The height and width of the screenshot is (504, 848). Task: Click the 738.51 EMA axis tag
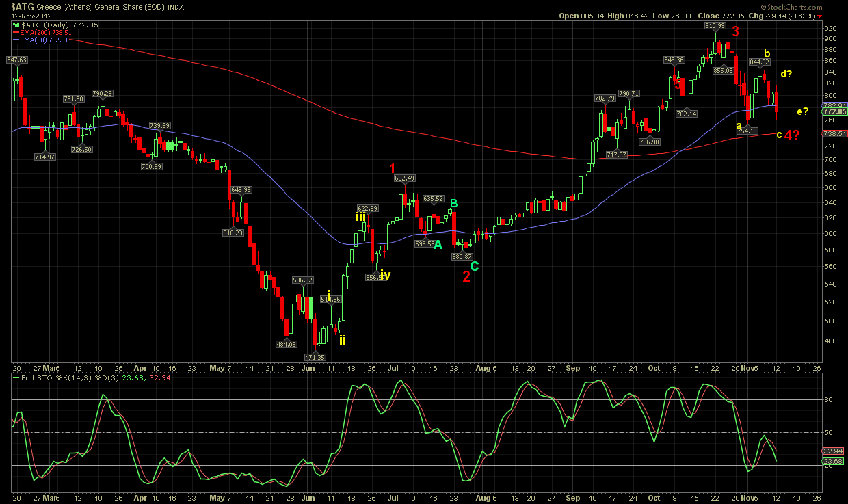(x=834, y=134)
